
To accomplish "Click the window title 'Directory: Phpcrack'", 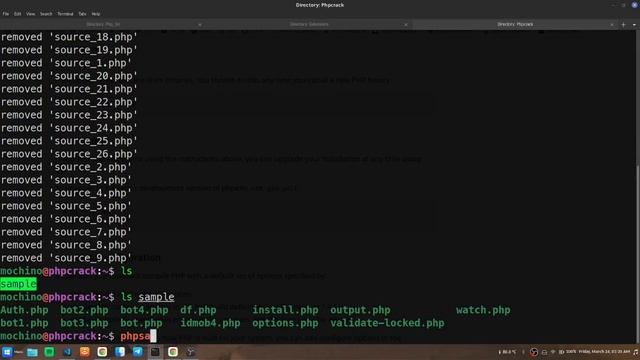I will 320,5.
